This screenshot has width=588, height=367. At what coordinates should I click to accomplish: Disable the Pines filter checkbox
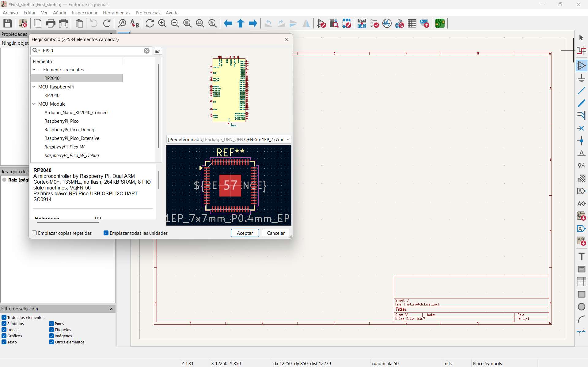point(51,324)
